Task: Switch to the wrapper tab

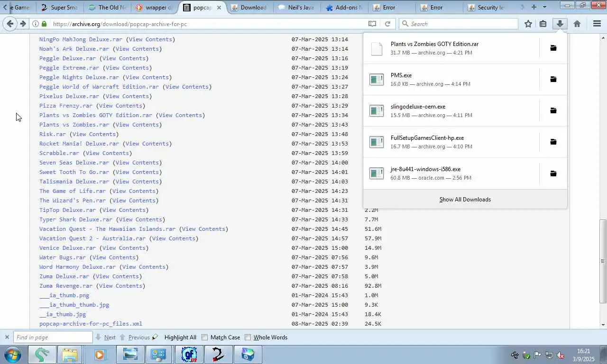Action: 154,7
